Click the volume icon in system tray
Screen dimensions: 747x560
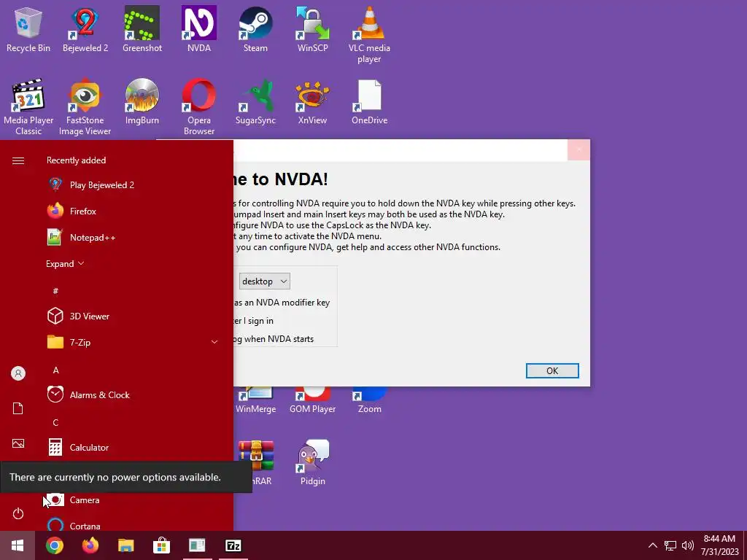pyautogui.click(x=687, y=545)
